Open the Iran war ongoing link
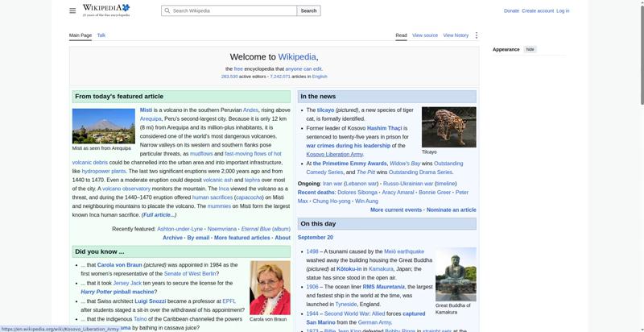644x332 pixels. pyautogui.click(x=332, y=184)
